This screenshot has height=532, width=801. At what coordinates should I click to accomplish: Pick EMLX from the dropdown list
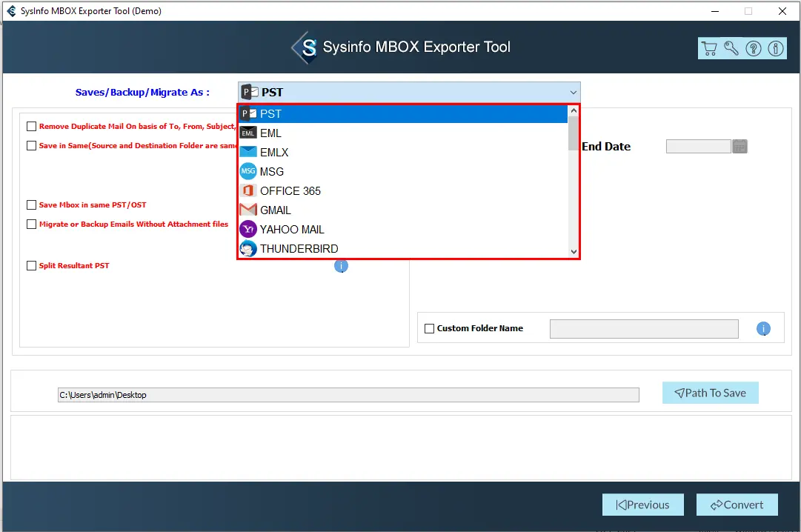click(x=403, y=153)
